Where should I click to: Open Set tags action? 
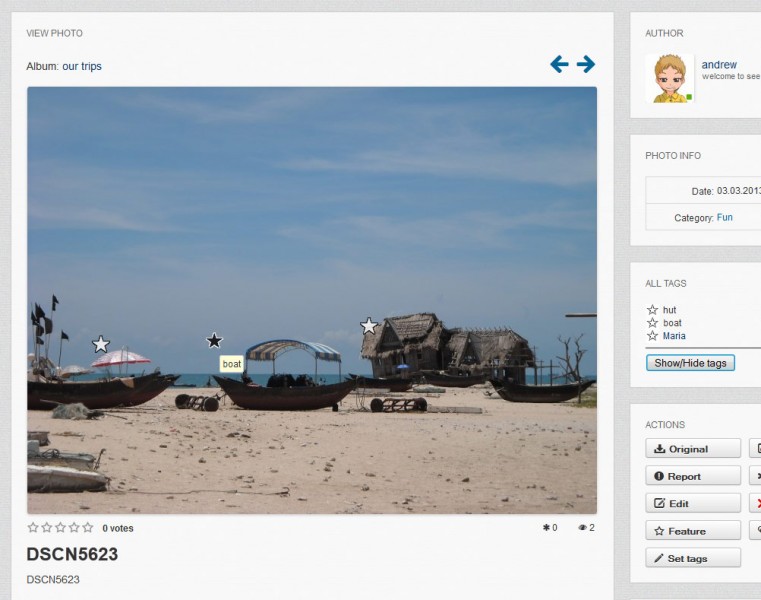coord(693,558)
